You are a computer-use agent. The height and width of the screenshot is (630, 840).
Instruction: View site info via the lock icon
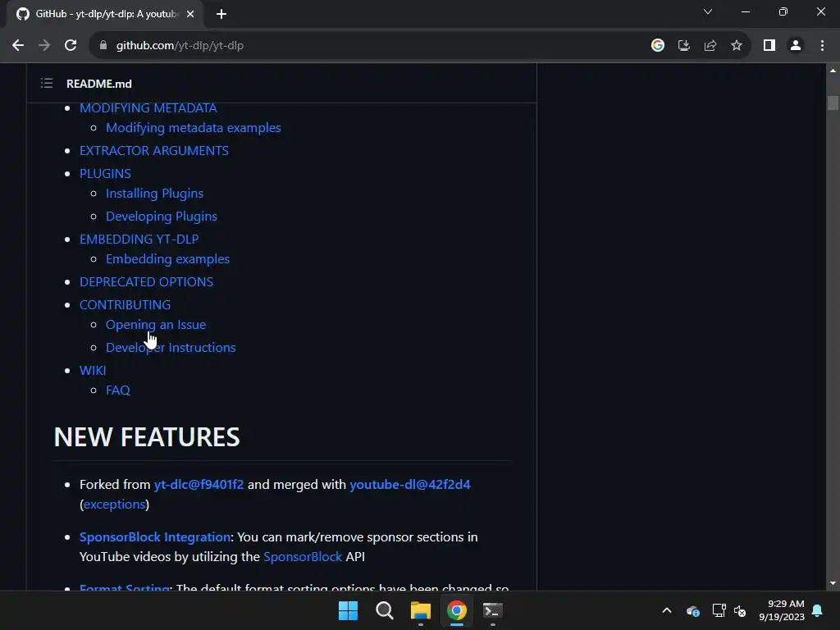point(103,46)
